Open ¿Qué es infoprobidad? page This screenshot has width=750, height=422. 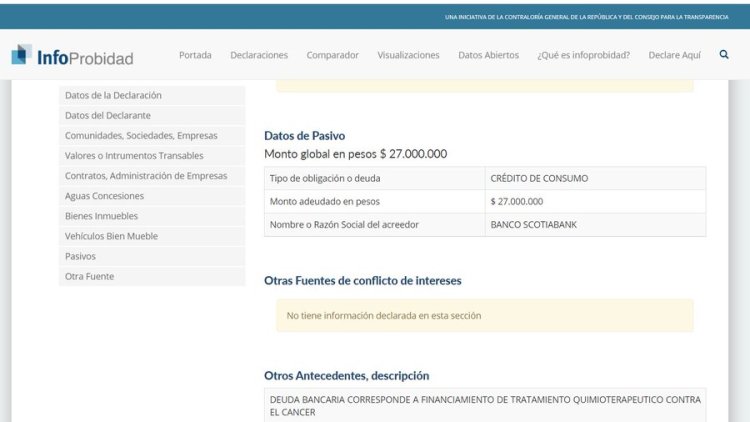(x=584, y=55)
